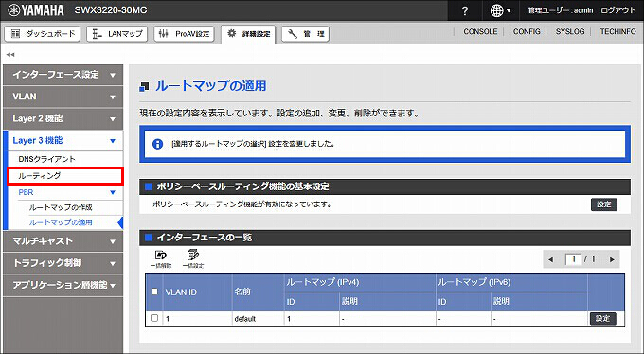Open the CONSOLE link
This screenshot has width=644, height=354.
coord(480,31)
